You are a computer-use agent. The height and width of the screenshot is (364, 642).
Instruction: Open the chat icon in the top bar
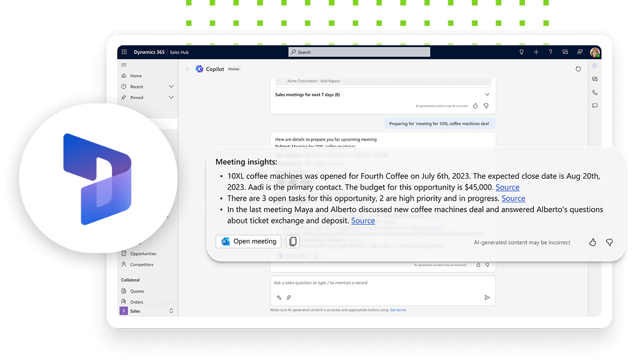click(565, 52)
